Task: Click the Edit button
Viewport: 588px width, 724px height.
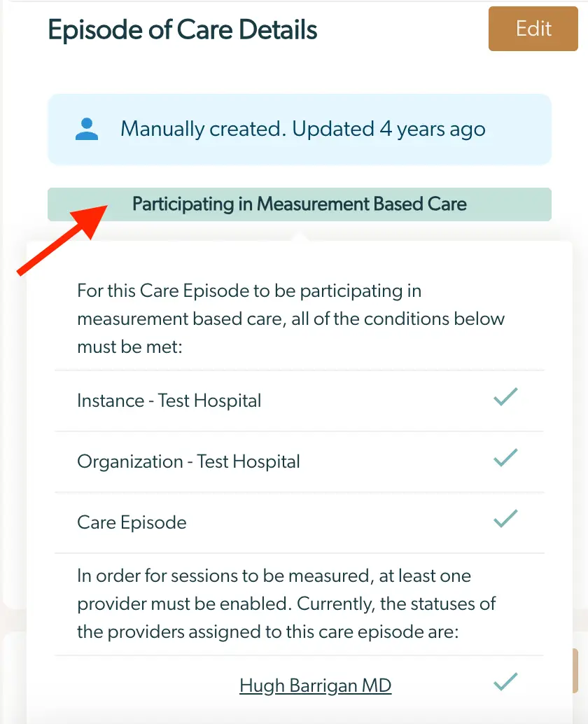Action: (x=533, y=29)
